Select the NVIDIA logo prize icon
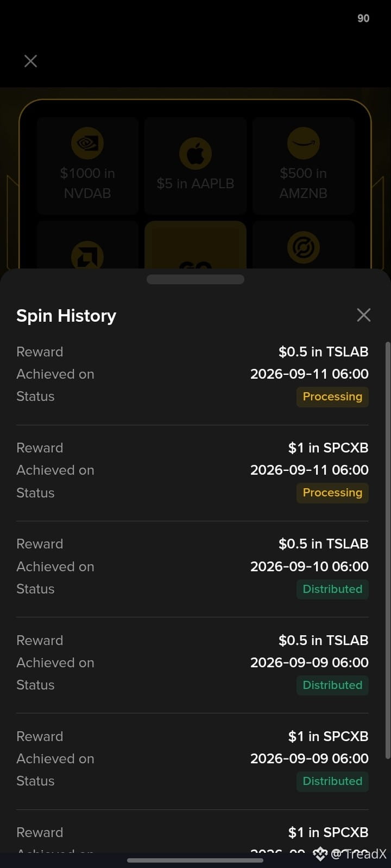The width and height of the screenshot is (391, 868). click(87, 143)
